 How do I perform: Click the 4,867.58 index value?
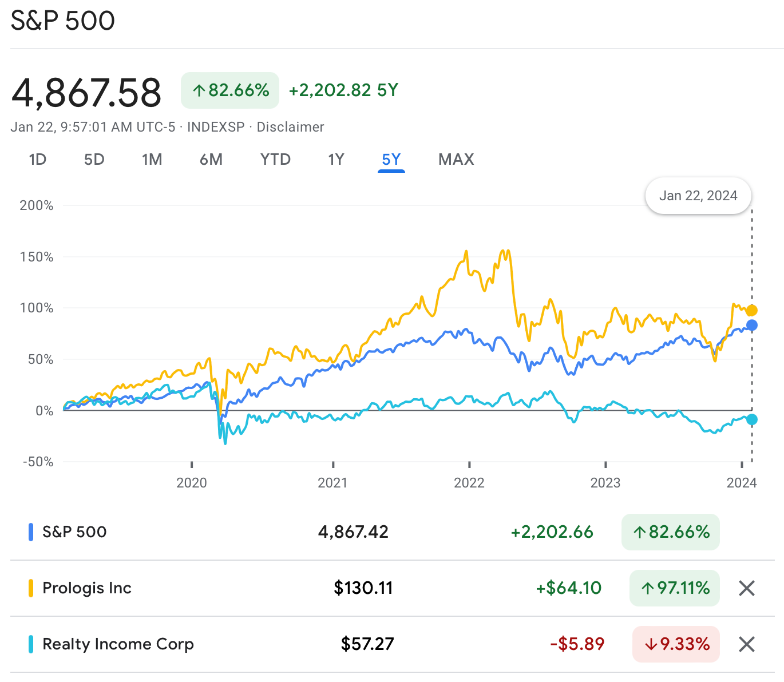(86, 93)
